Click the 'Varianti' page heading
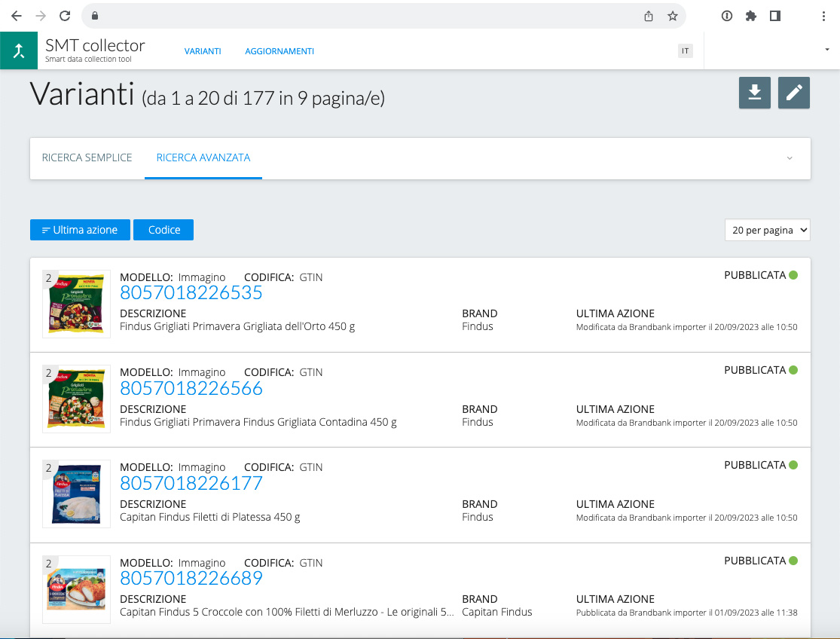Viewport: 840px width, 639px height. click(82, 93)
